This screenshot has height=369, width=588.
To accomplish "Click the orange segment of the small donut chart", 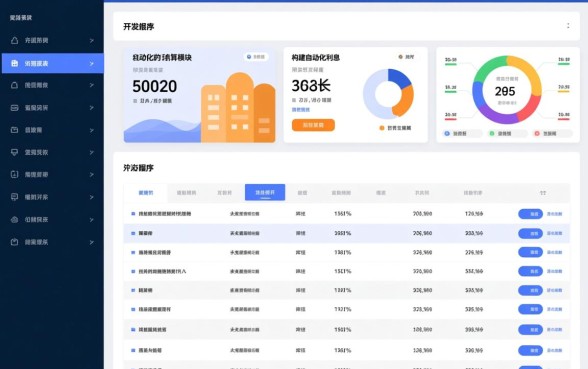I will [406, 101].
